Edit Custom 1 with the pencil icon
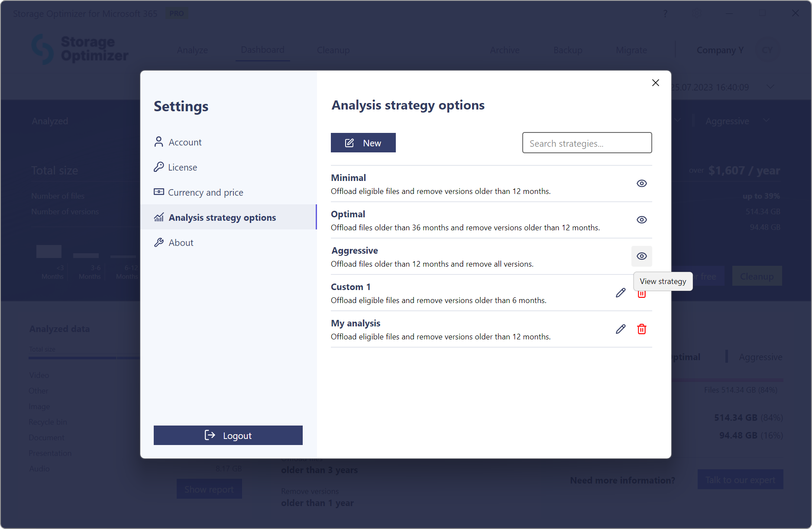The width and height of the screenshot is (812, 529). [621, 293]
